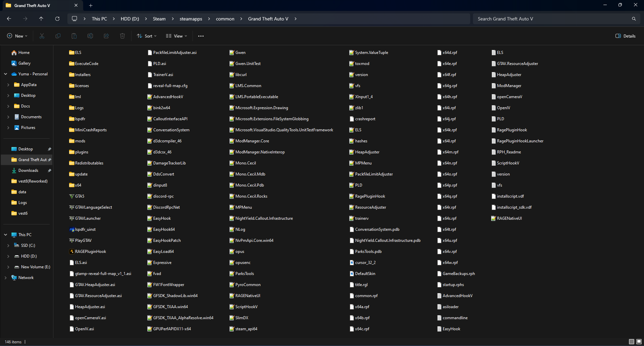Screen dimensions: 644x346
Task: Go up one folder level
Action: (x=41, y=19)
